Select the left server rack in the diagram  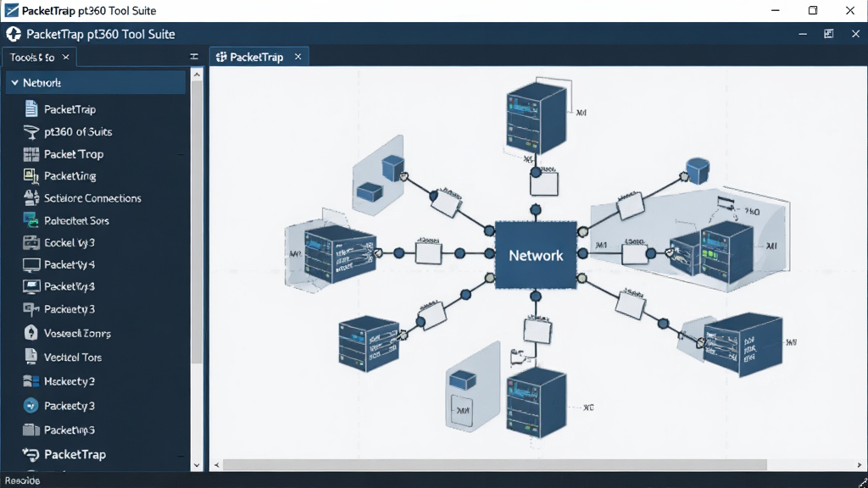click(339, 253)
